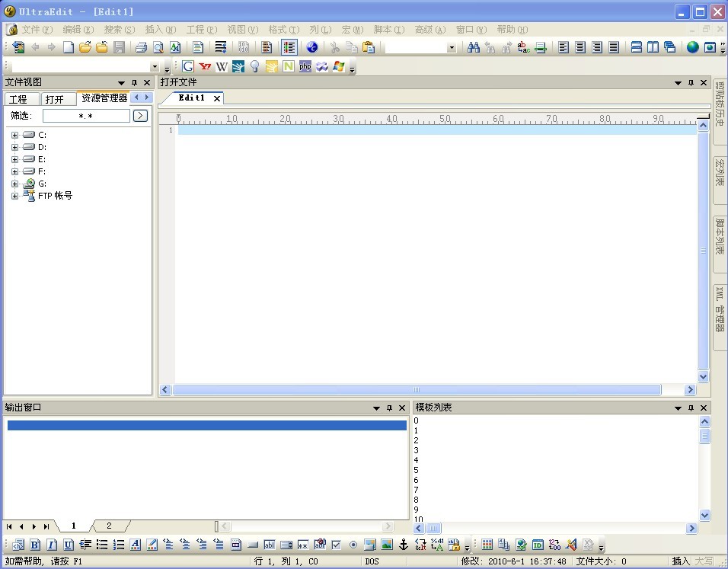Open the 格式 (Format) menu
The width and height of the screenshot is (728, 569).
(284, 29)
